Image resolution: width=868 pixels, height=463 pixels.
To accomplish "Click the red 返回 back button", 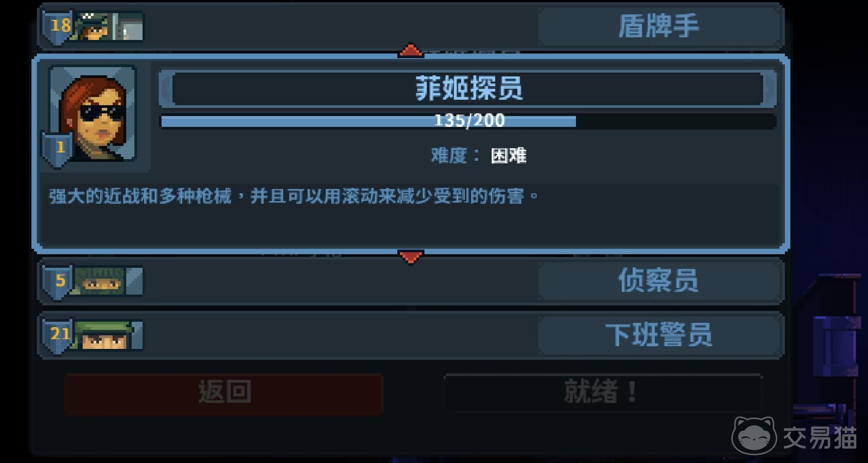I will 224,394.
